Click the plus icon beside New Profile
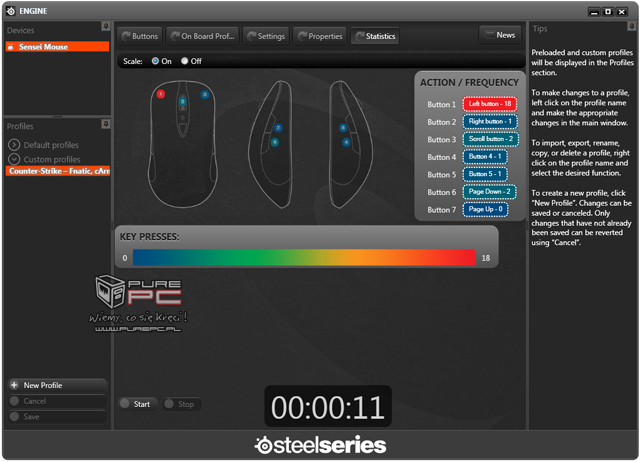This screenshot has height=462, width=640. point(14,385)
